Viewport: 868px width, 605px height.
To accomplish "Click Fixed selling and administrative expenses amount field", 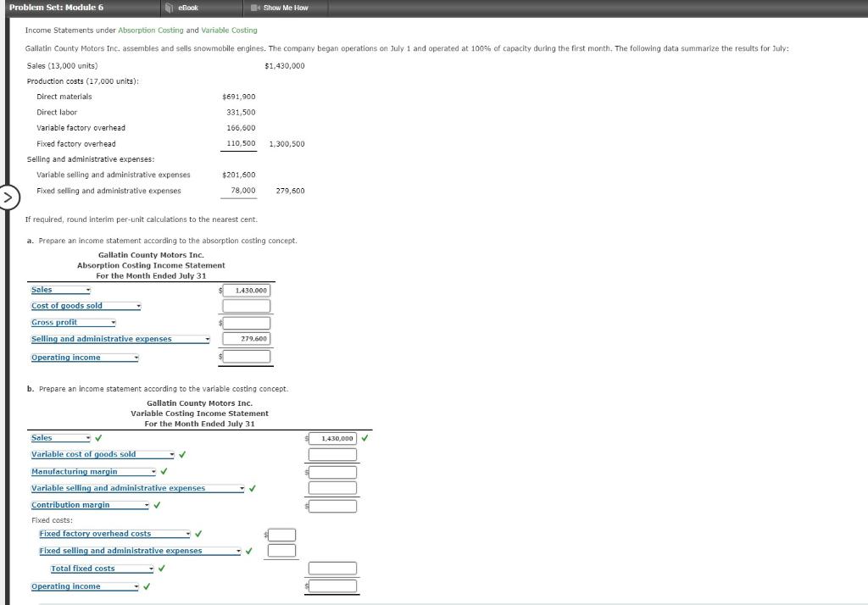I will 281,550.
